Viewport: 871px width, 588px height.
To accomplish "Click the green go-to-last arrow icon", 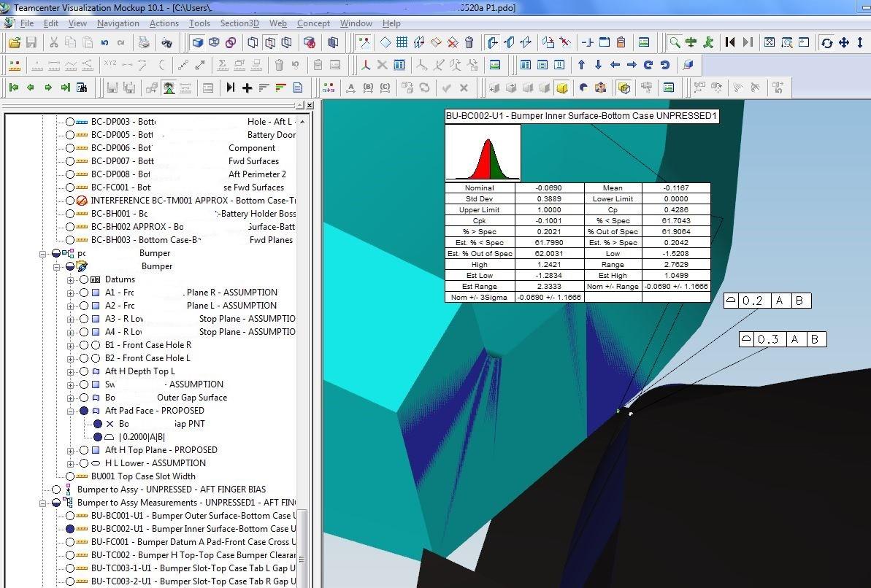I will [x=65, y=88].
